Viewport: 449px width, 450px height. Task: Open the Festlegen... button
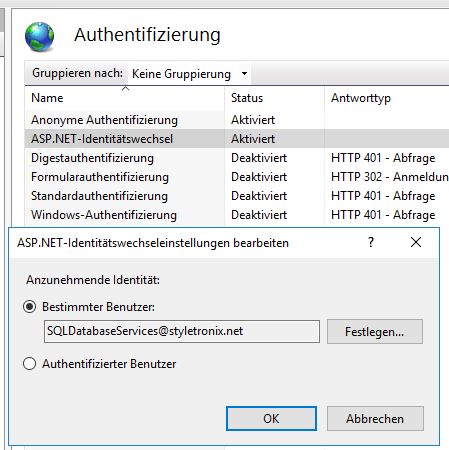click(375, 332)
